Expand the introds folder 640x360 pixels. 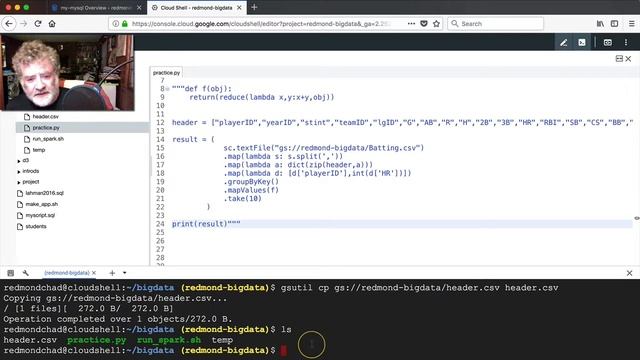click(x=19, y=171)
